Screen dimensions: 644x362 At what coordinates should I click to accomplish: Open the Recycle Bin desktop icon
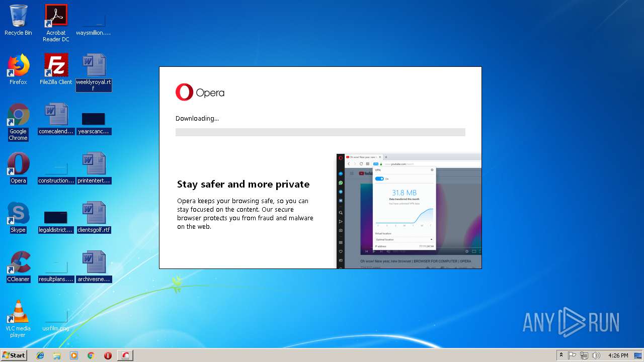[18, 20]
